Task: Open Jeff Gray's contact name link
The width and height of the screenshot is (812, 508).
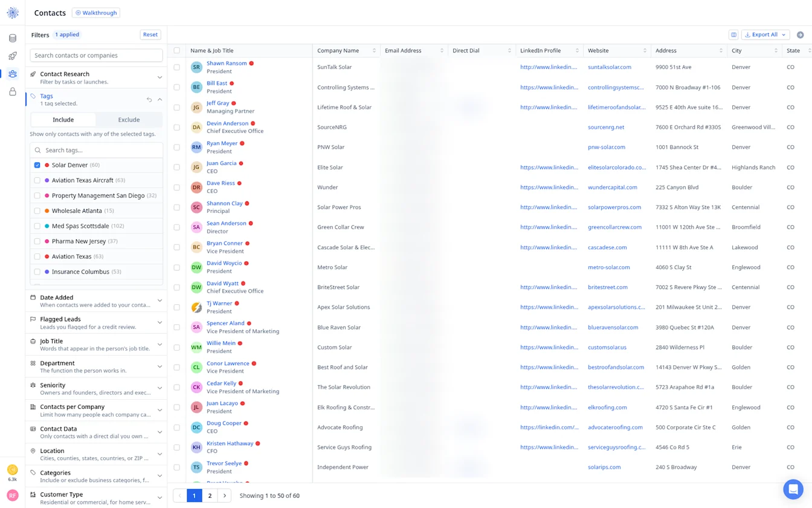Action: click(218, 103)
